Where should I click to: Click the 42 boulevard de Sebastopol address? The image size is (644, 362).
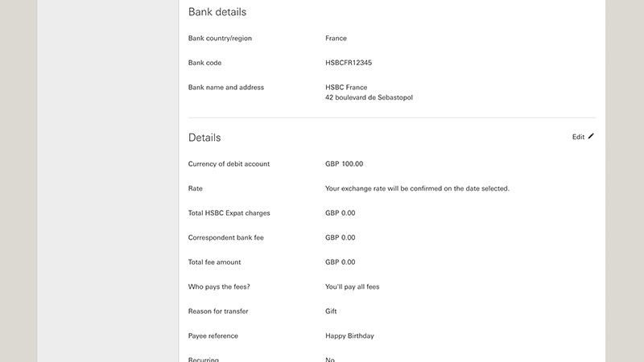pos(369,97)
